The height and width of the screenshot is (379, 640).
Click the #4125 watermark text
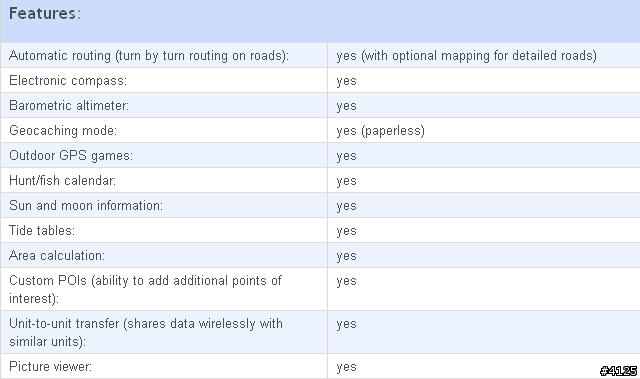click(618, 371)
